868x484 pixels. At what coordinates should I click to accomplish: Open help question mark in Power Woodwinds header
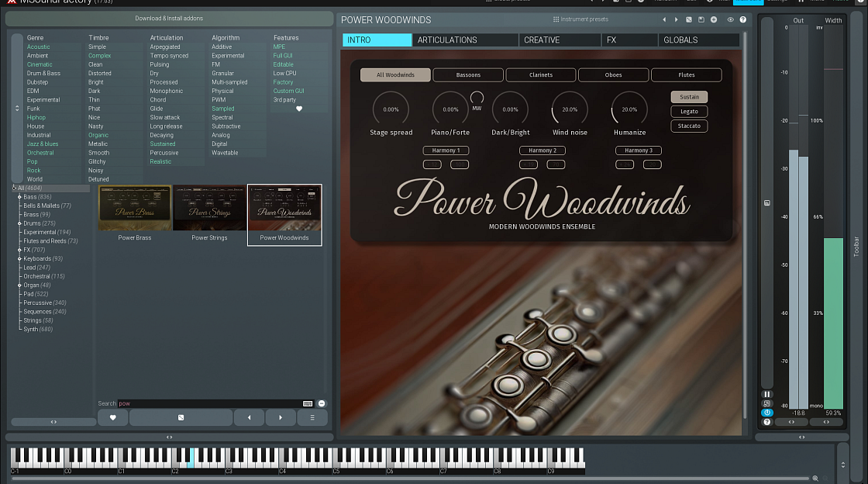[743, 19]
